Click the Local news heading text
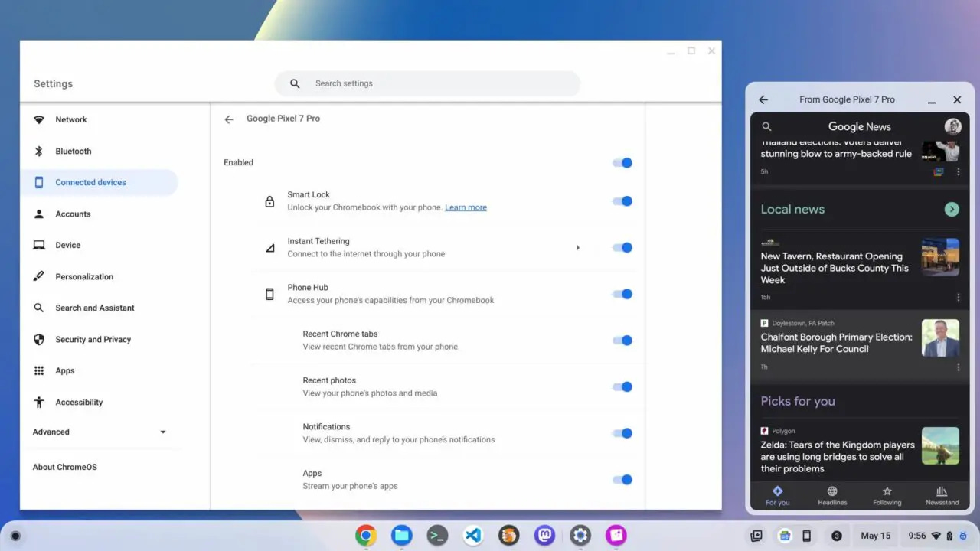This screenshot has height=551, width=980. [792, 210]
